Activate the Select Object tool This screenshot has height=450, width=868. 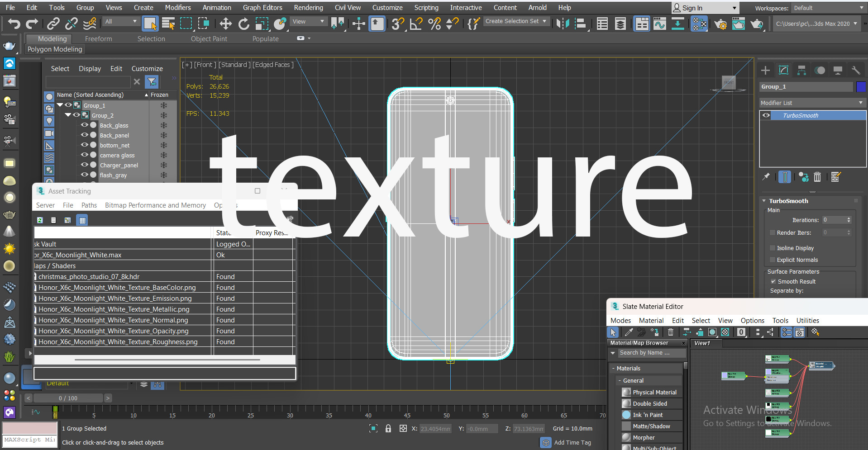pyautogui.click(x=150, y=24)
